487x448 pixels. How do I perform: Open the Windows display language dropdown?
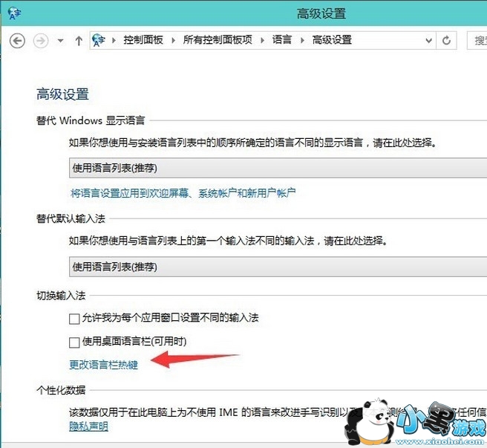(x=278, y=168)
